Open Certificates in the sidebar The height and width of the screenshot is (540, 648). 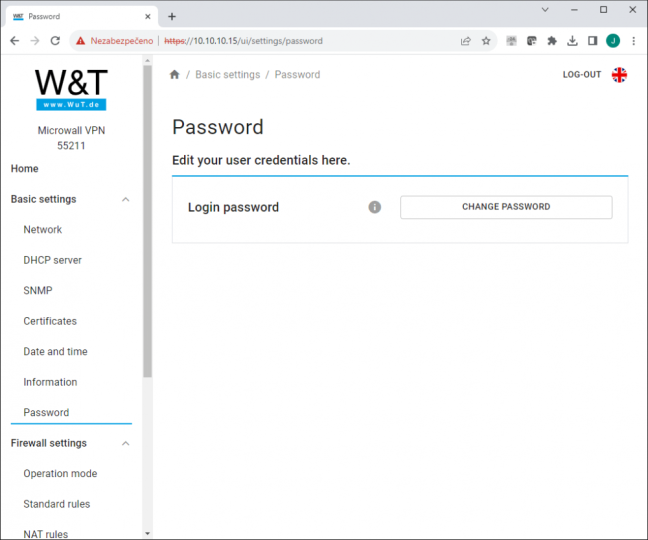tap(50, 321)
